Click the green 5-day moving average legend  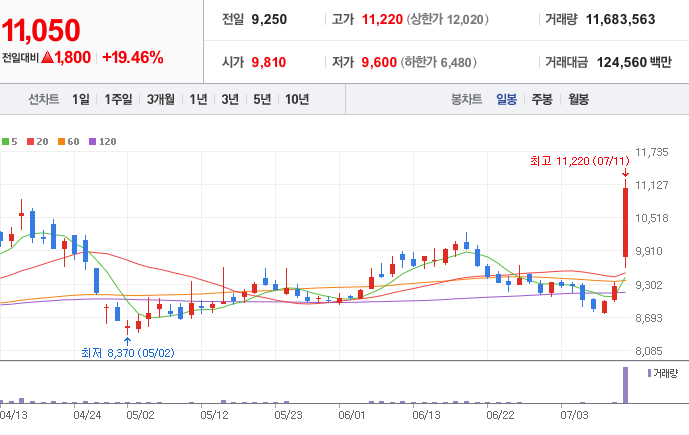(10, 141)
